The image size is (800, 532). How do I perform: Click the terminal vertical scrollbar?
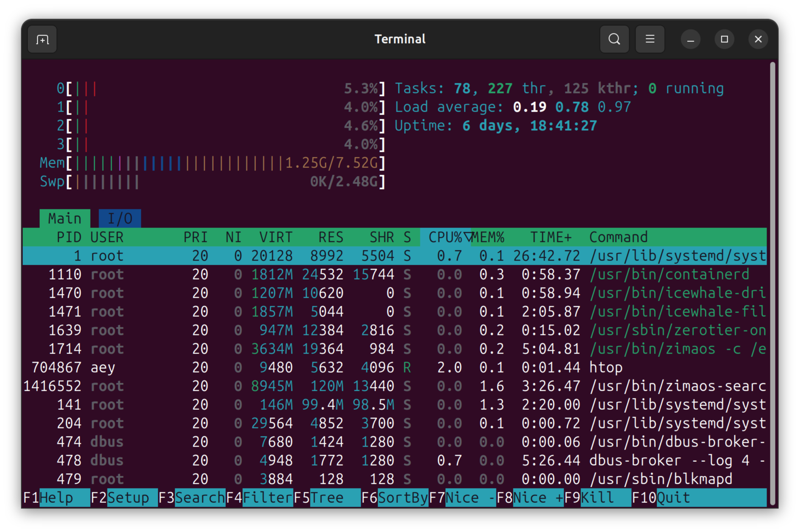(x=773, y=282)
